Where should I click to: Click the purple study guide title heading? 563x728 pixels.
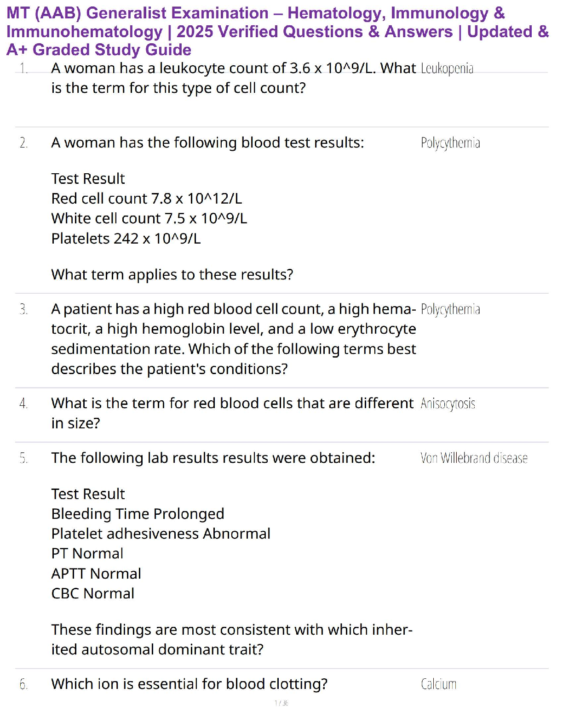click(278, 31)
